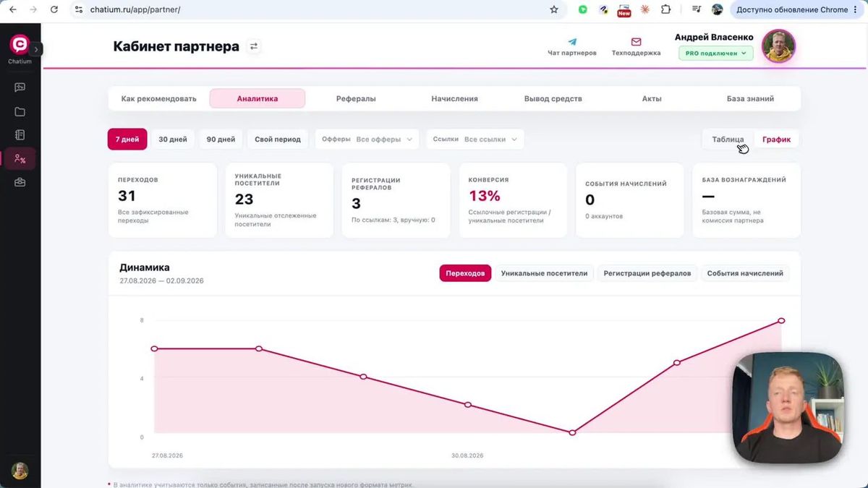The width and height of the screenshot is (868, 488).
Task: Bookmark this page with the star icon
Action: [554, 9]
